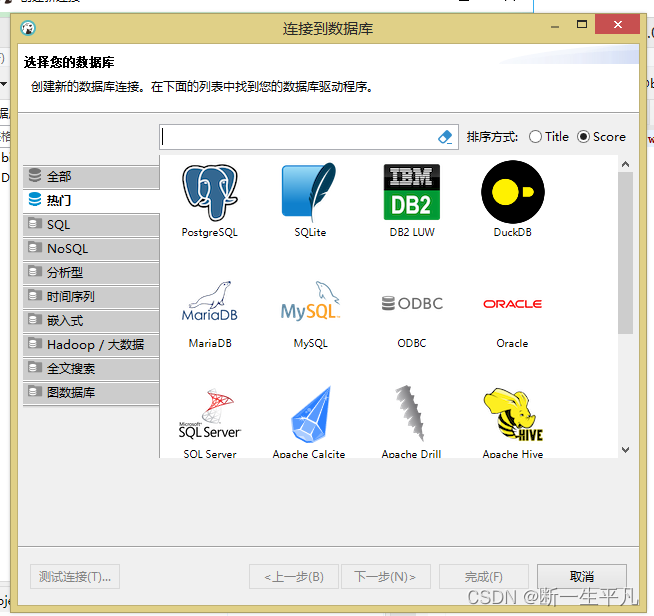This screenshot has height=616, width=654.
Task: Click the DuckDB label text
Action: point(513,232)
